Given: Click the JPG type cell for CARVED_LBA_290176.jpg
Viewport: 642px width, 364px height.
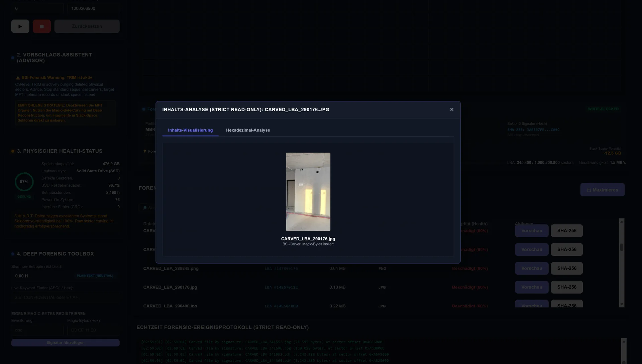Looking at the screenshot, I should 382,287.
